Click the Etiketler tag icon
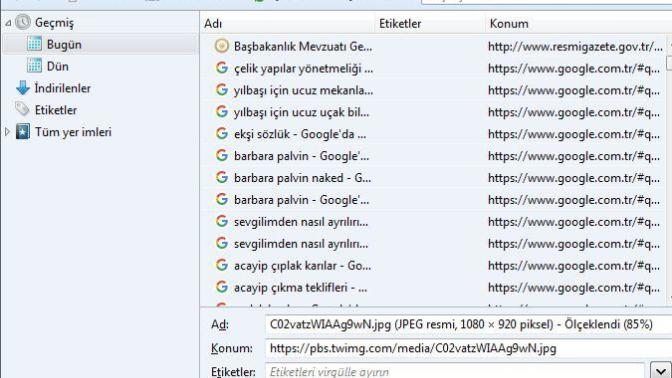 click(22, 109)
